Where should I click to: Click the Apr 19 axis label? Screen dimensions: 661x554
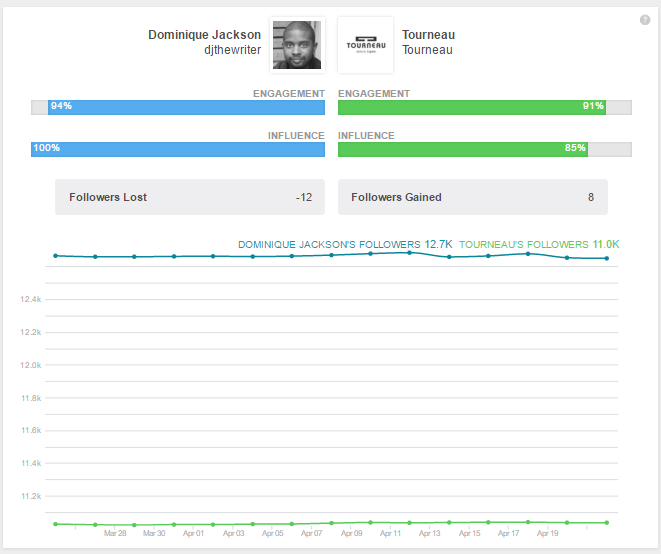(x=548, y=533)
